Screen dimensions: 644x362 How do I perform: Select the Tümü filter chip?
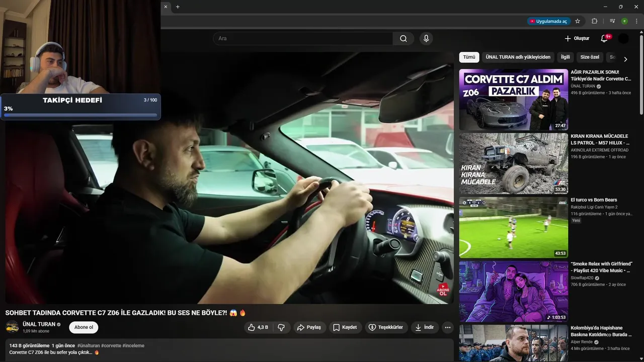coord(469,57)
